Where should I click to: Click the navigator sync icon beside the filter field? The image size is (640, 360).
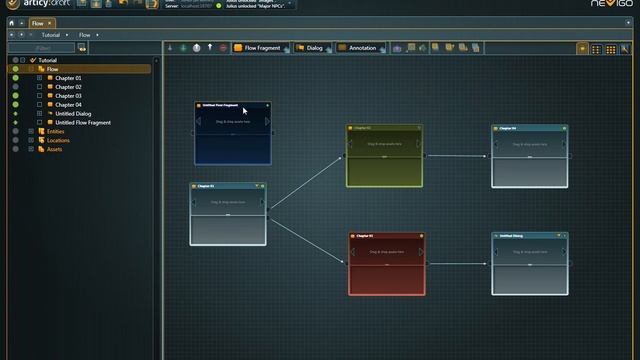(x=82, y=48)
